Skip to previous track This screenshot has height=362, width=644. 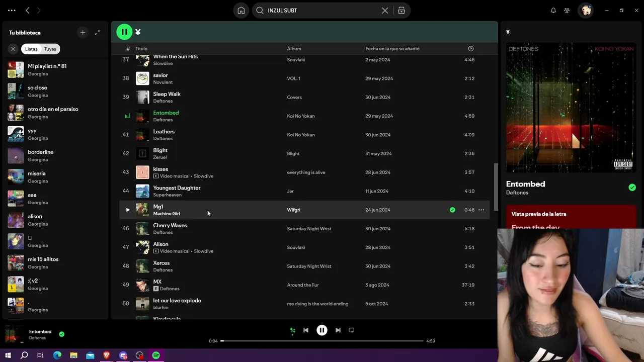(305, 330)
